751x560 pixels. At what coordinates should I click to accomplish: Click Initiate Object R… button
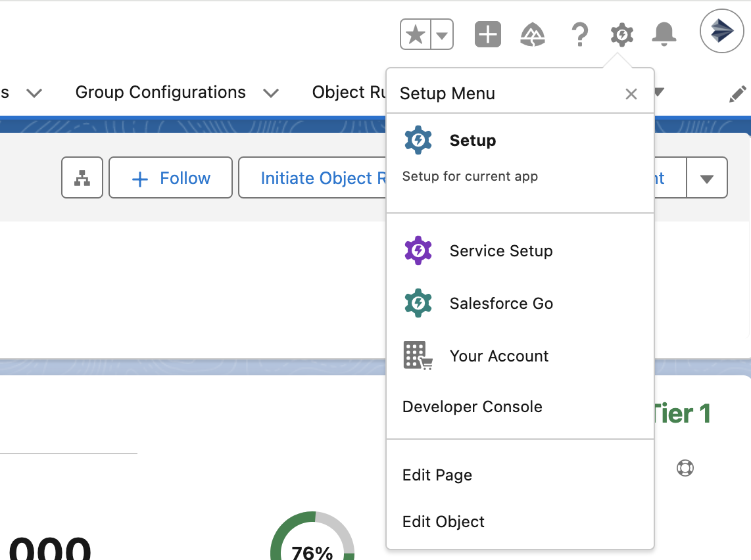click(312, 177)
